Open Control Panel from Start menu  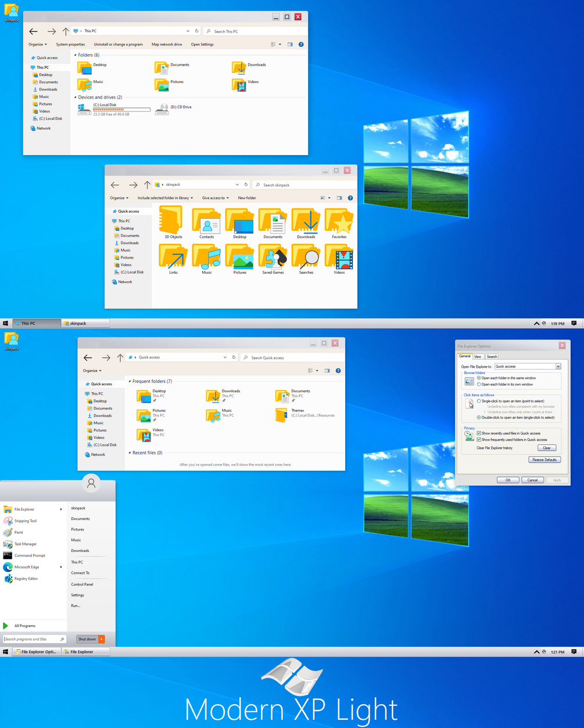pos(82,584)
